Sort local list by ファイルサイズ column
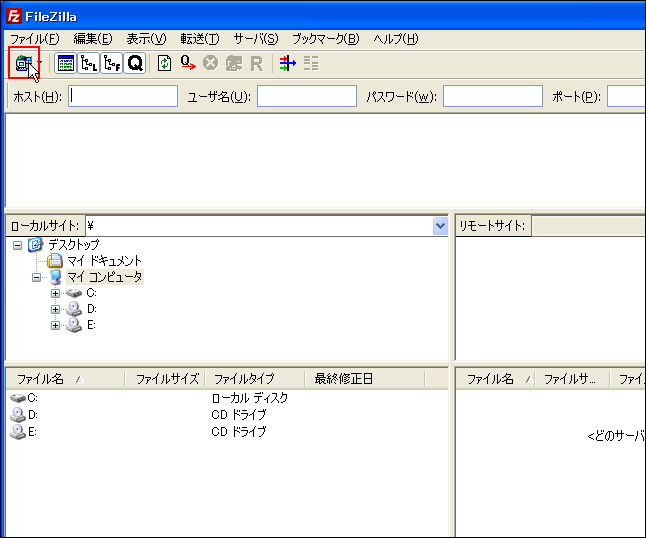This screenshot has height=538, width=646. click(x=166, y=379)
